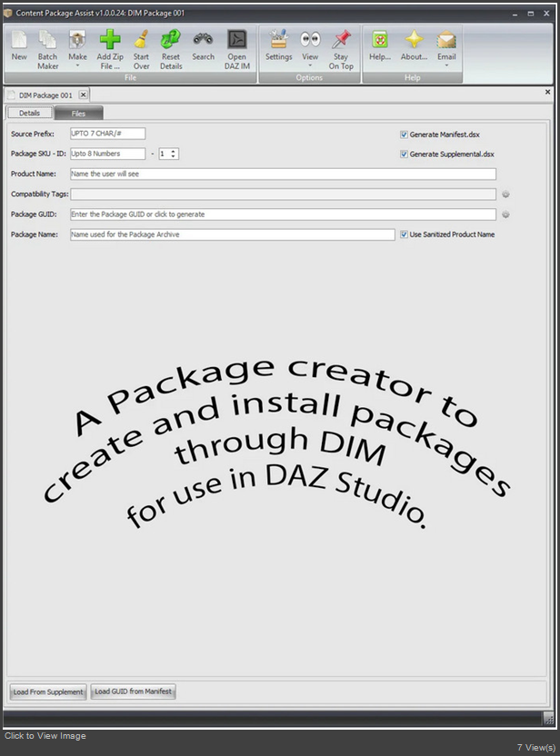Increase the Package SKU part number

tap(174, 152)
